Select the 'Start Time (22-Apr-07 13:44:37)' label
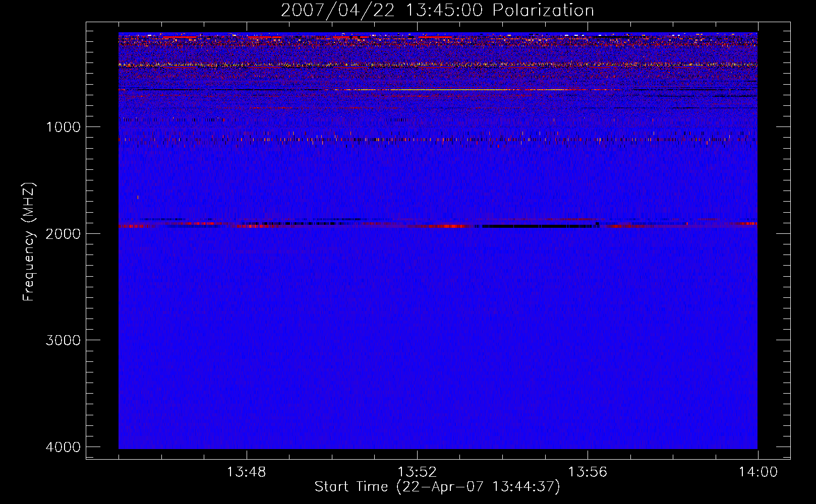The height and width of the screenshot is (504, 816). click(437, 487)
